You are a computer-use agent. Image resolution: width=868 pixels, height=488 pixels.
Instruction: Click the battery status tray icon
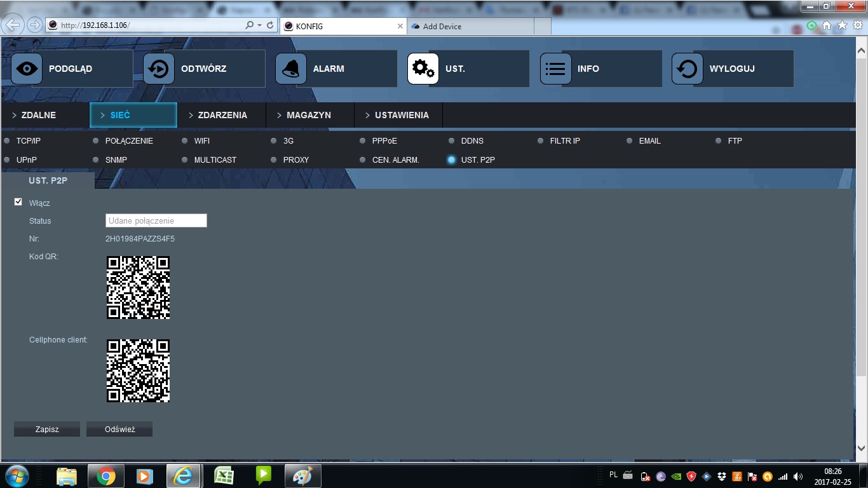coord(646,477)
